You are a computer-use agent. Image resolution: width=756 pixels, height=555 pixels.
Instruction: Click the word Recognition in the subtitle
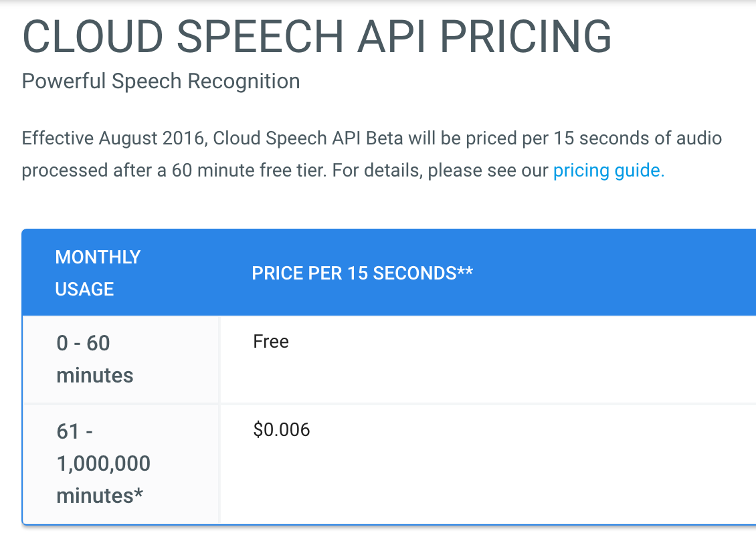244,82
